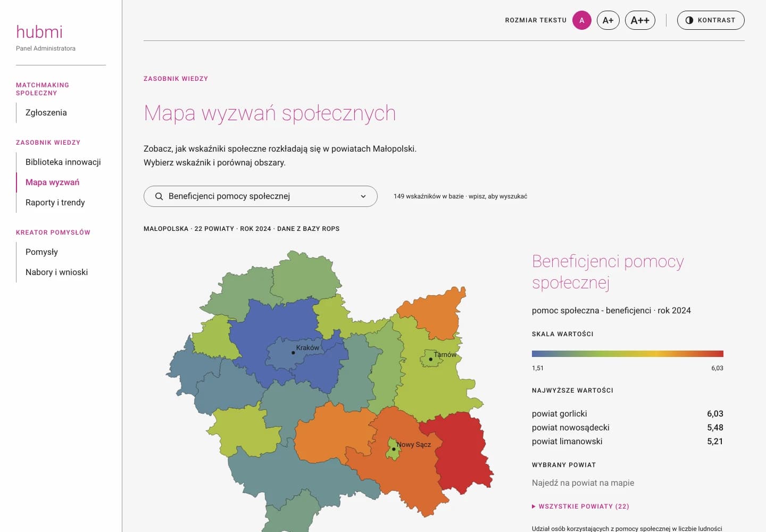Image resolution: width=766 pixels, height=532 pixels.
Task: Click powiat limanowski row
Action: tap(628, 442)
